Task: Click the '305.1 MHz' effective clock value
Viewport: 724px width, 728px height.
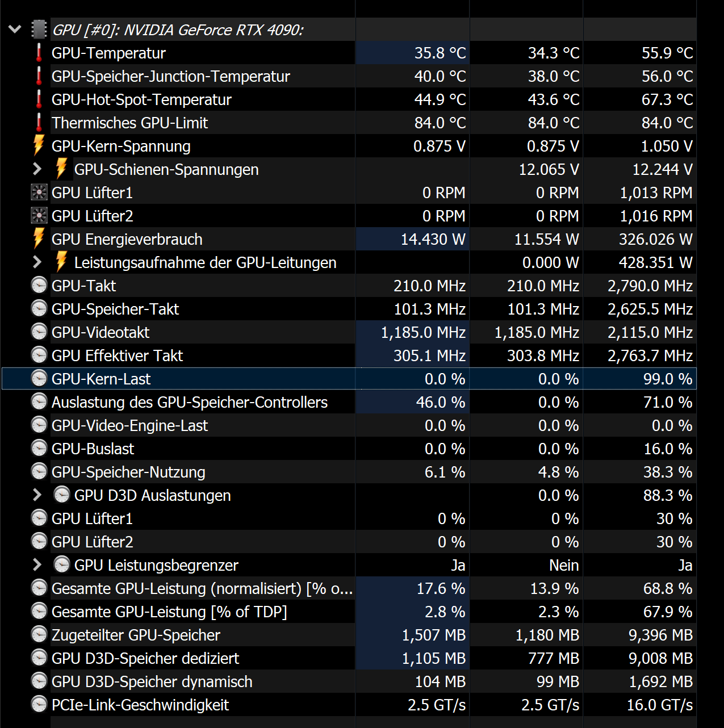Action: click(x=430, y=355)
